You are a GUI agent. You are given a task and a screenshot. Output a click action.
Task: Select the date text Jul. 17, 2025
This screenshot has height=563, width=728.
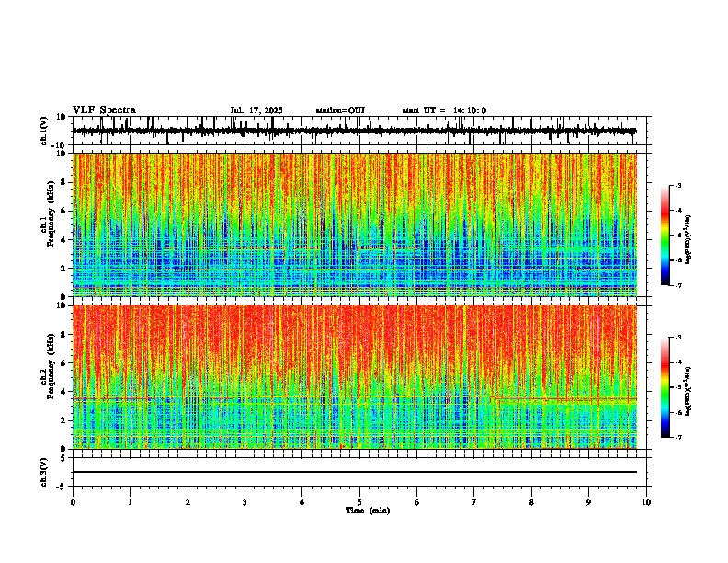coord(256,110)
